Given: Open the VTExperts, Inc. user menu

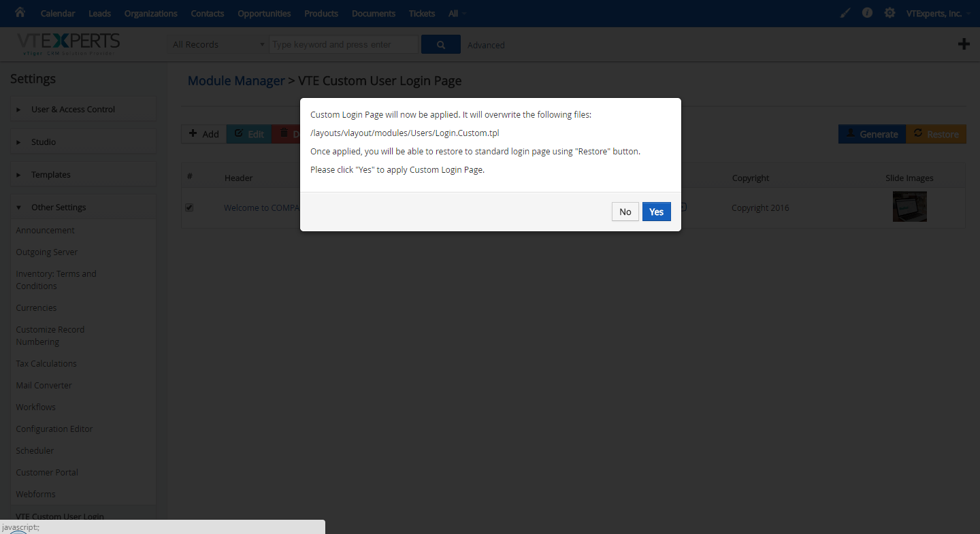Looking at the screenshot, I should [937, 14].
